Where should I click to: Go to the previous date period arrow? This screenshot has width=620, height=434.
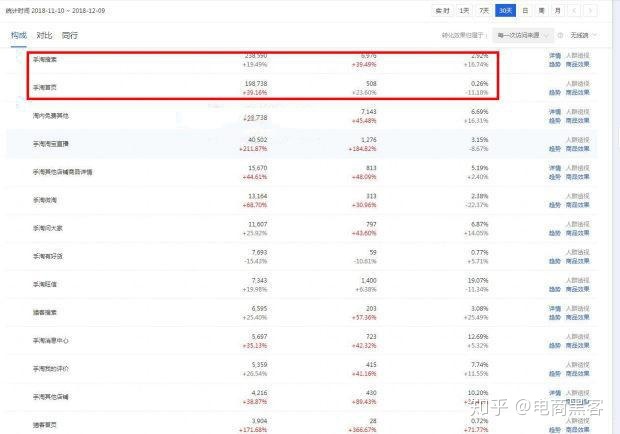pos(574,11)
